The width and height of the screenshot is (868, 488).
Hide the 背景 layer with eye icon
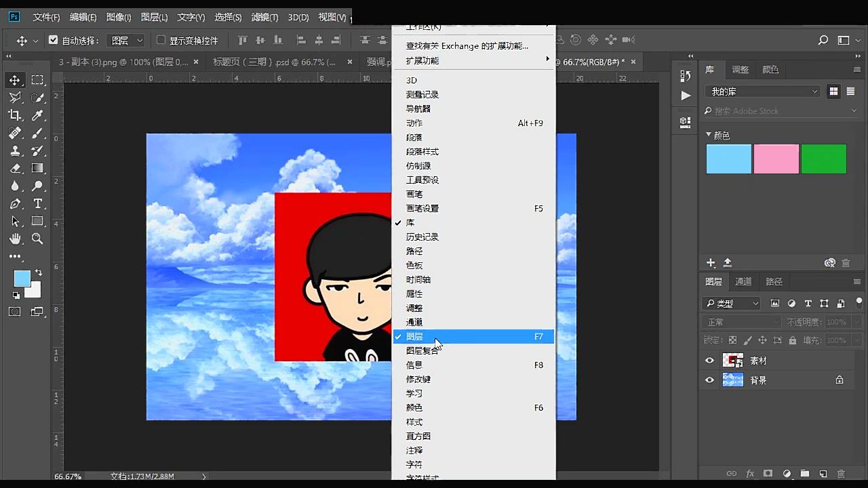pos(709,380)
